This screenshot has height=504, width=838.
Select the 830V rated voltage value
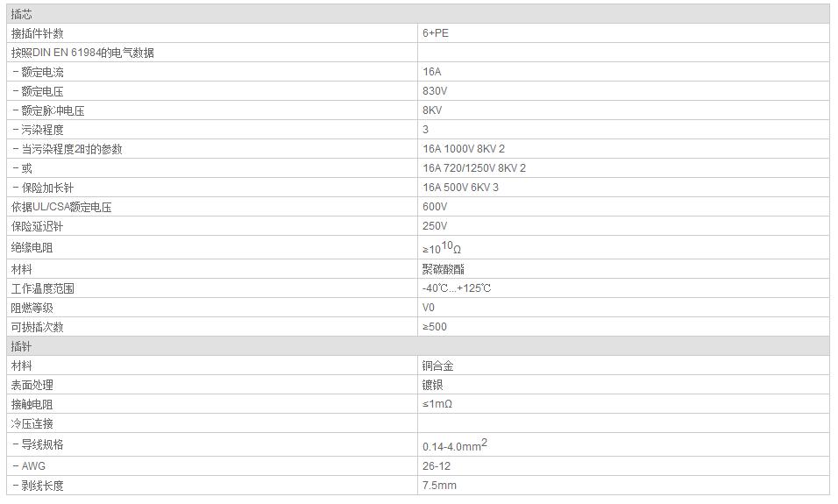coord(435,91)
